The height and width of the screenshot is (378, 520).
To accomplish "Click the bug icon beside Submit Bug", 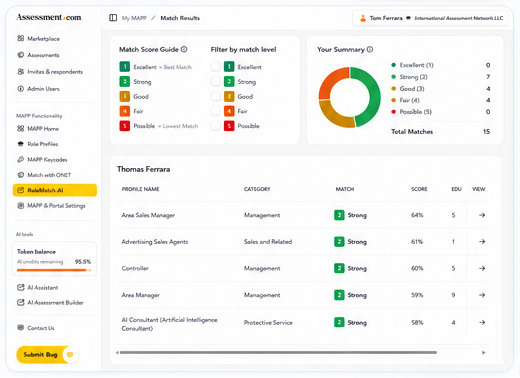I will click(x=70, y=354).
